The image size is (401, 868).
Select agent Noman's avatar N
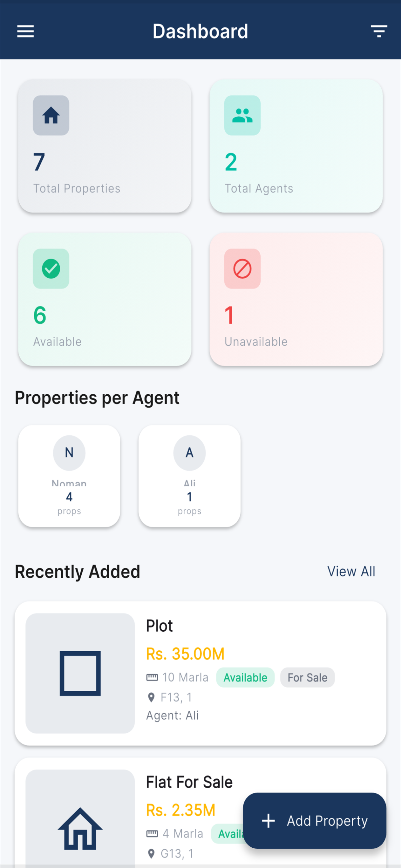69,453
